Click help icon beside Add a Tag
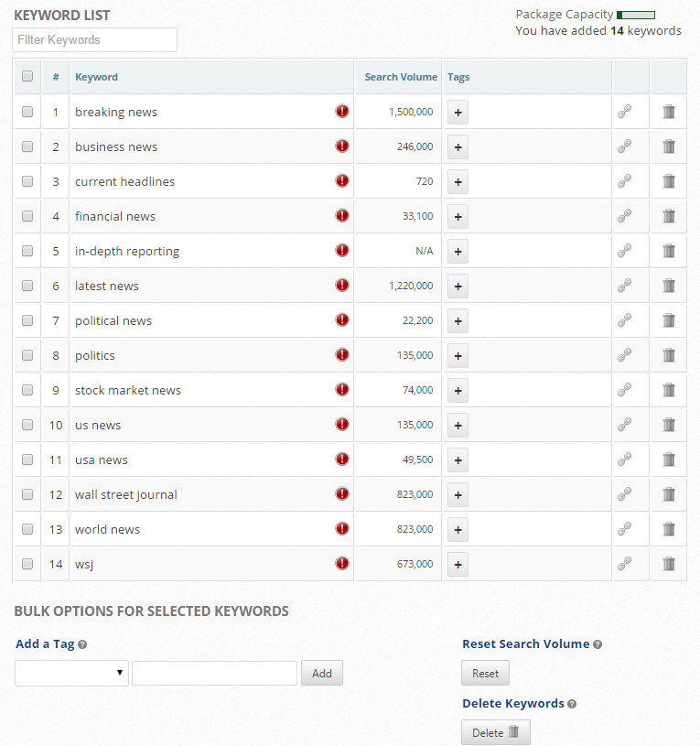Viewport: 700px width, 746px height. coord(82,644)
